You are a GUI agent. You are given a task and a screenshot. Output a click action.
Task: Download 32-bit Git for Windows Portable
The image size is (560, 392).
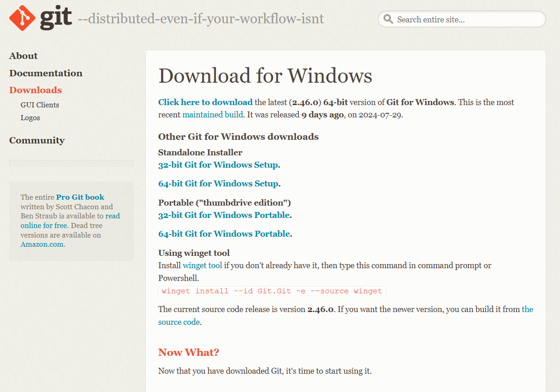[x=224, y=215]
